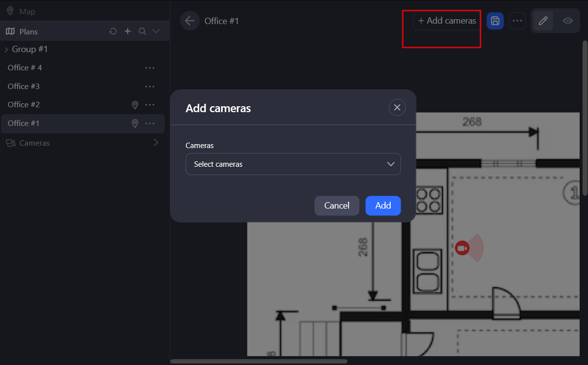This screenshot has height=365, width=588.
Task: Click the location pin for Office #2
Action: (135, 105)
